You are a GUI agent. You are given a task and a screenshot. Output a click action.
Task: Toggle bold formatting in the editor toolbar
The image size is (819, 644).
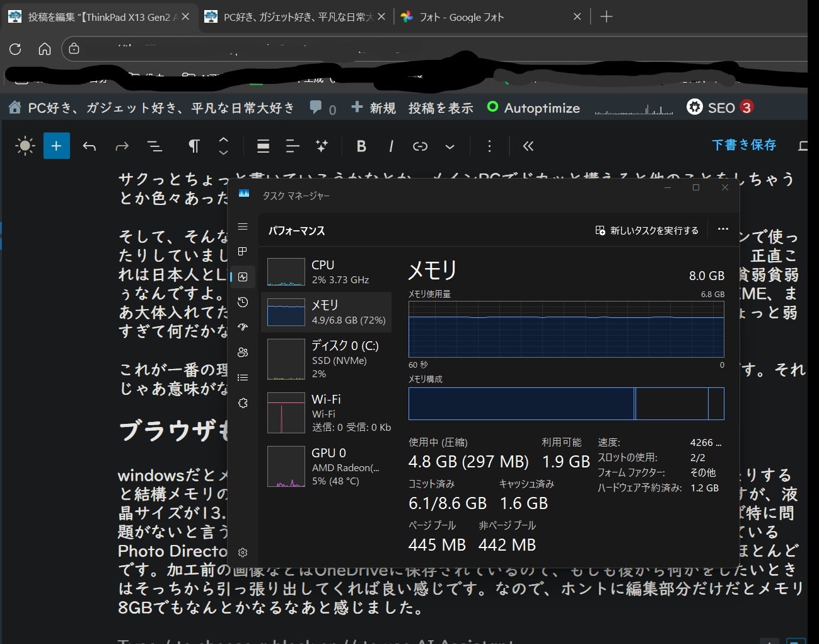click(361, 146)
